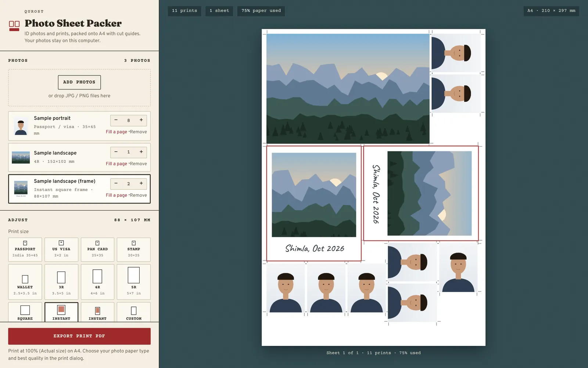Remove the Sample portrait photo
The image size is (588, 368).
(138, 132)
